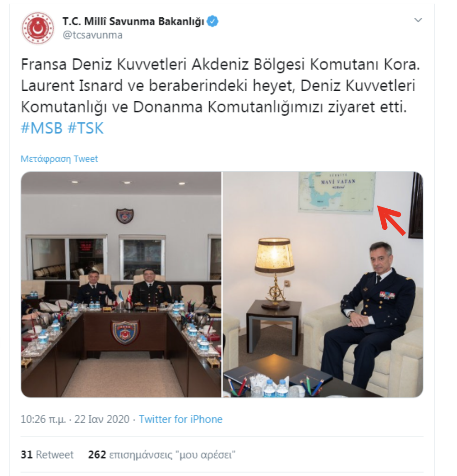Screen dimensions: 457x476
Task: Open the tweet timestamp 10:26 π.μ. 22 Ιαν 2020
Action: (x=75, y=419)
